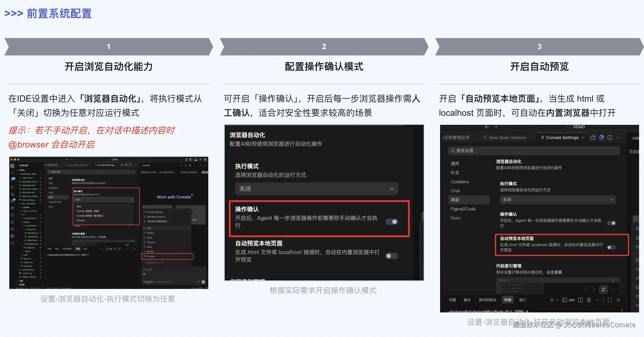Open 执行模式 dropdown showing 关闭 in step 2
This screenshot has width=644, height=337.
coord(316,189)
